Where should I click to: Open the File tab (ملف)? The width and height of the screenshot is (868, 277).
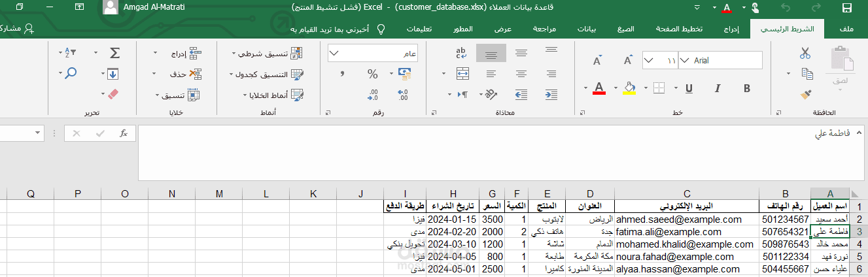[x=846, y=29]
